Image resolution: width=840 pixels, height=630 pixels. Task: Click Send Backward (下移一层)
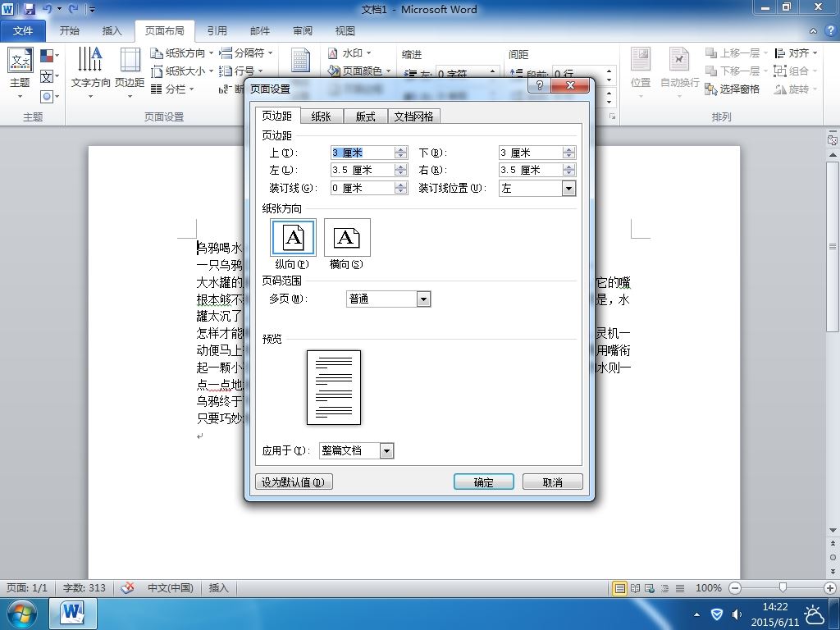coord(736,71)
